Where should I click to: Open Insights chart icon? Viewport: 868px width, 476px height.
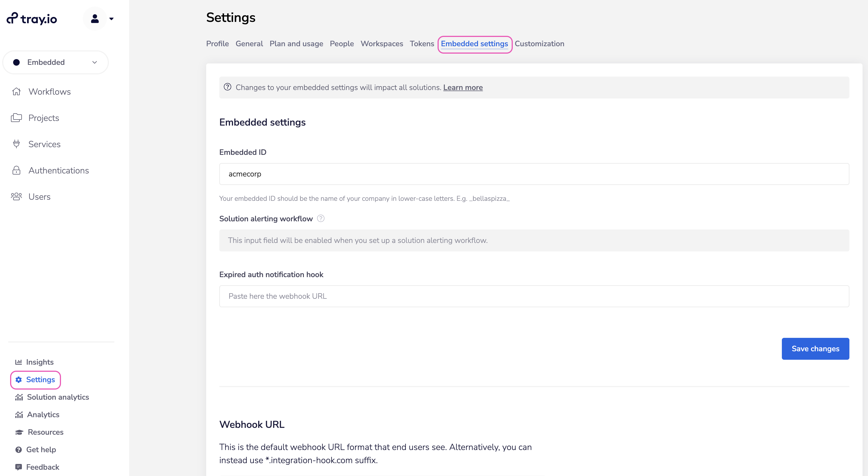(x=19, y=362)
